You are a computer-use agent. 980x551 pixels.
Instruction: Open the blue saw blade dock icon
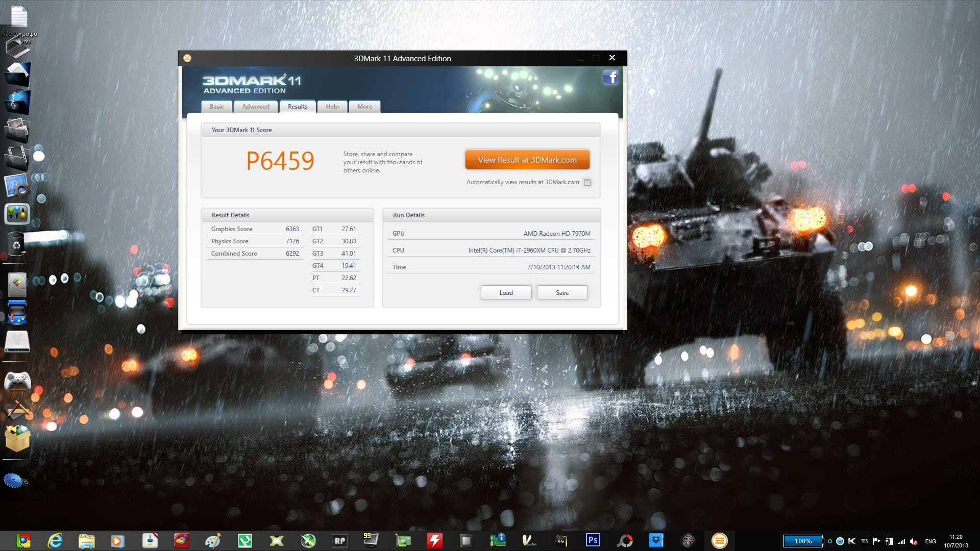15,481
